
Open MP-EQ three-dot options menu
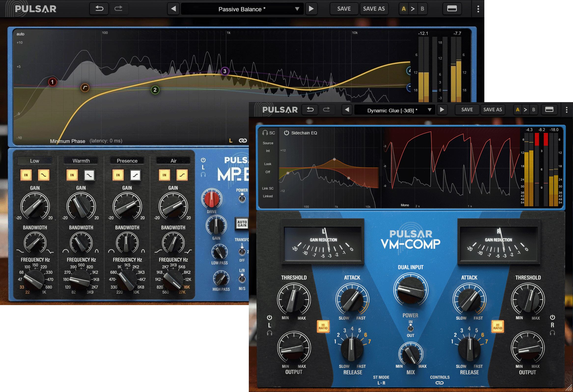pos(478,9)
